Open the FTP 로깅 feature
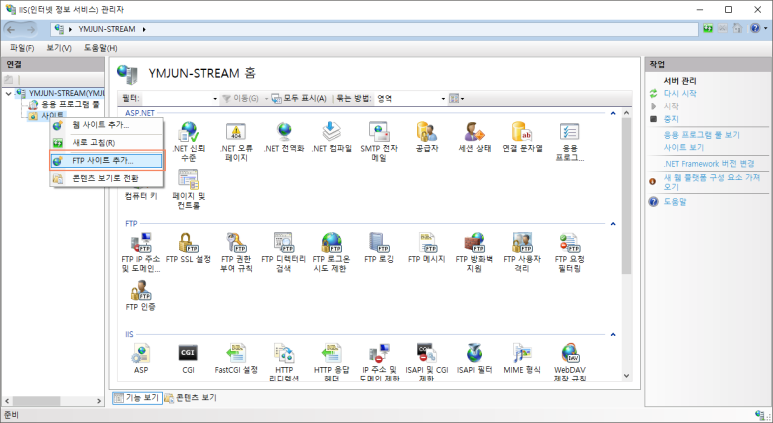Image resolution: width=773 pixels, height=423 pixels. [379, 248]
